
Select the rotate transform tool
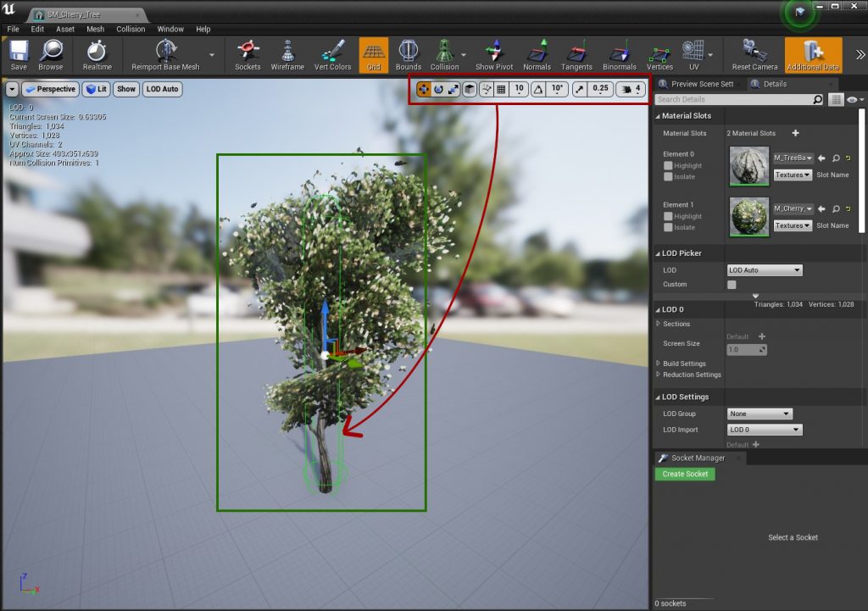(438, 89)
